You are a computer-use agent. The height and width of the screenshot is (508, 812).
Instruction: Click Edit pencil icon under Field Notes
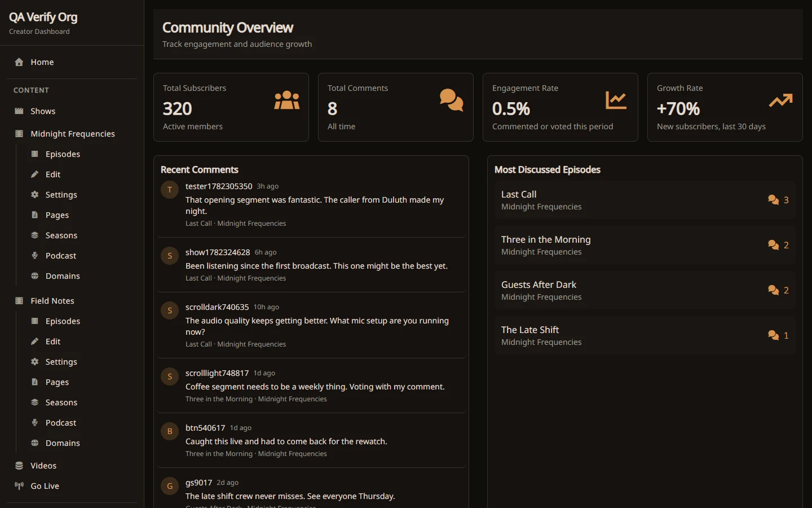point(34,341)
